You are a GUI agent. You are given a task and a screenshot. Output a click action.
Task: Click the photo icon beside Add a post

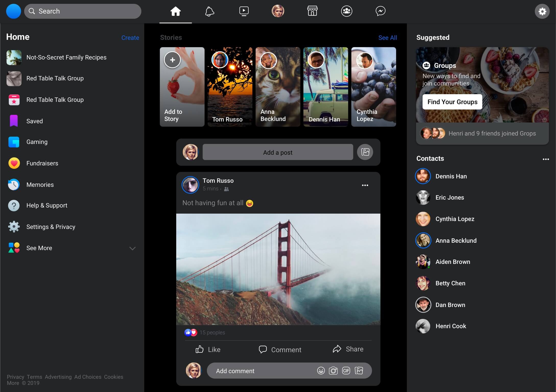coord(365,152)
